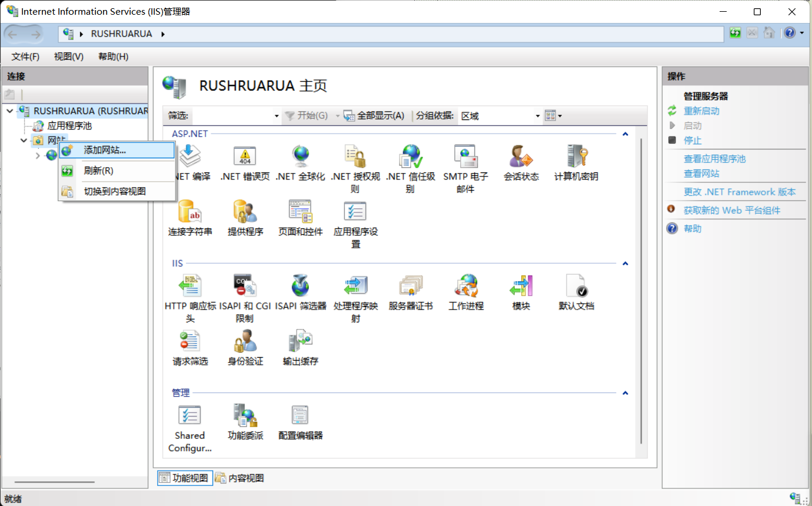Screen dimensions: 812x506
Task: Collapse the ASP.NET section
Action: click(x=625, y=134)
